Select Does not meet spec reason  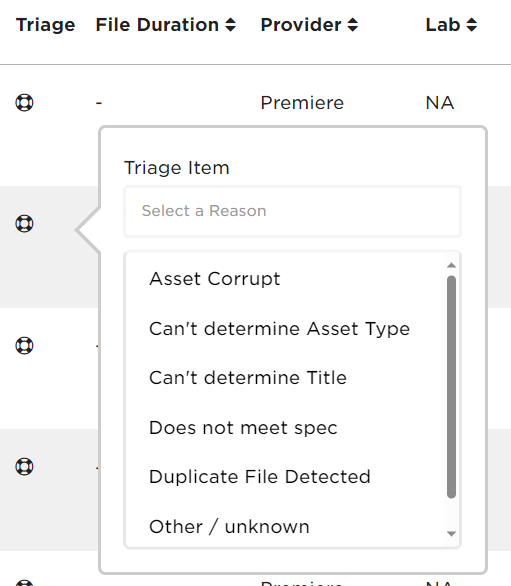(243, 428)
